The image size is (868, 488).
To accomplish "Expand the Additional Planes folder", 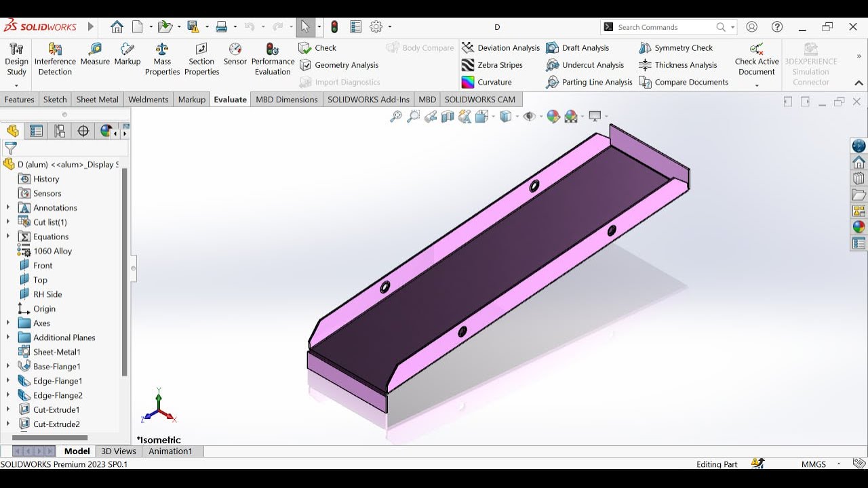I will point(8,338).
